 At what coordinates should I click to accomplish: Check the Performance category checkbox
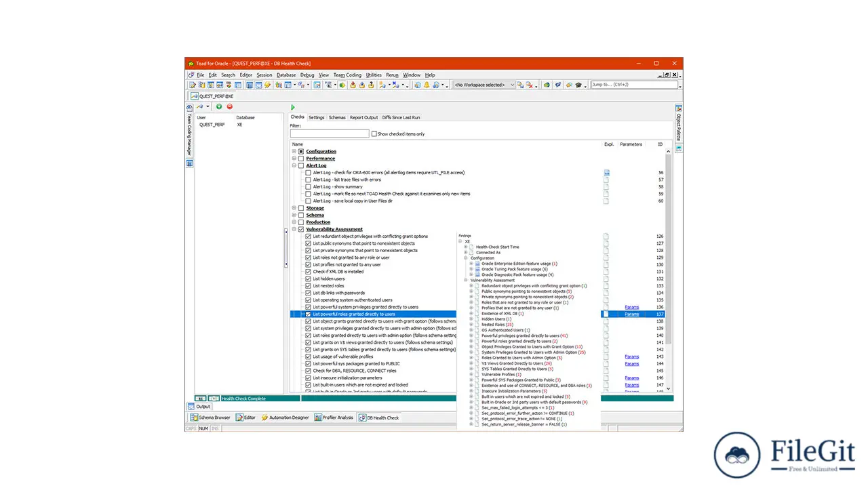pos(301,159)
